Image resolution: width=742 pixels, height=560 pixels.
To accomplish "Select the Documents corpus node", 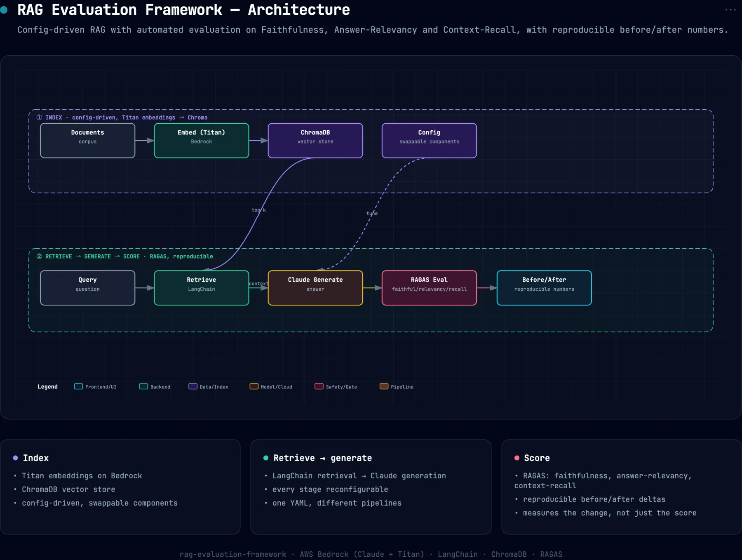I will (x=87, y=141).
